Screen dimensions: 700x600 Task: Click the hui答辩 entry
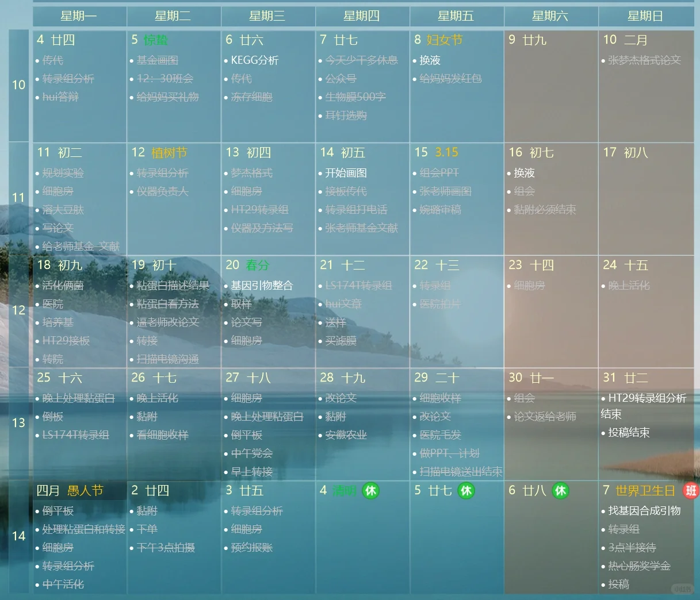[60, 97]
